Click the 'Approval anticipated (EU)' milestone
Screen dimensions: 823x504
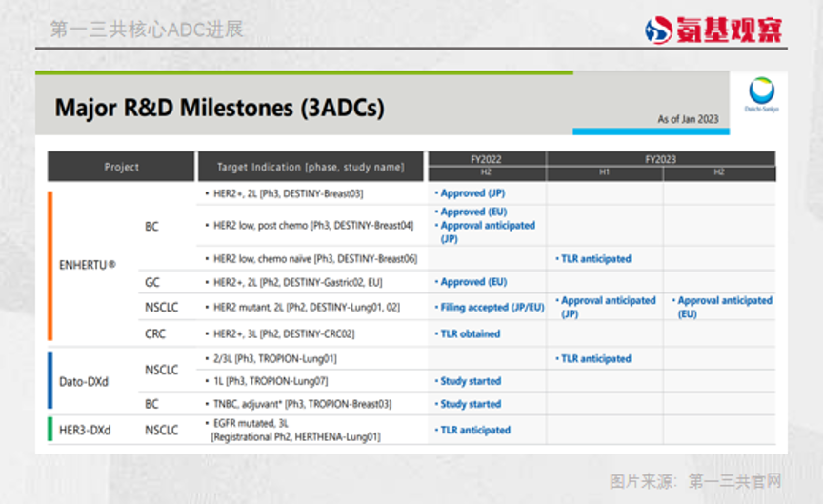725,307
